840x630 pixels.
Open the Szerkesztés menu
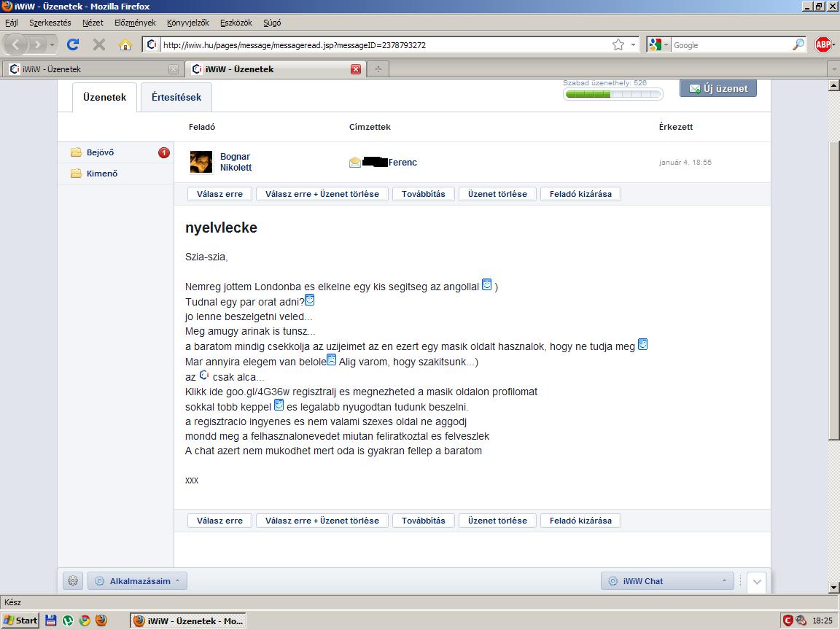click(50, 23)
